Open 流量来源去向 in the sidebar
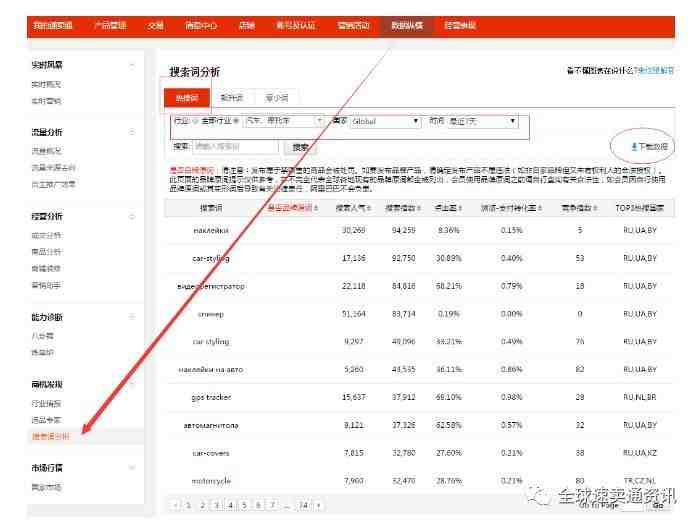699x526 pixels. [53, 168]
